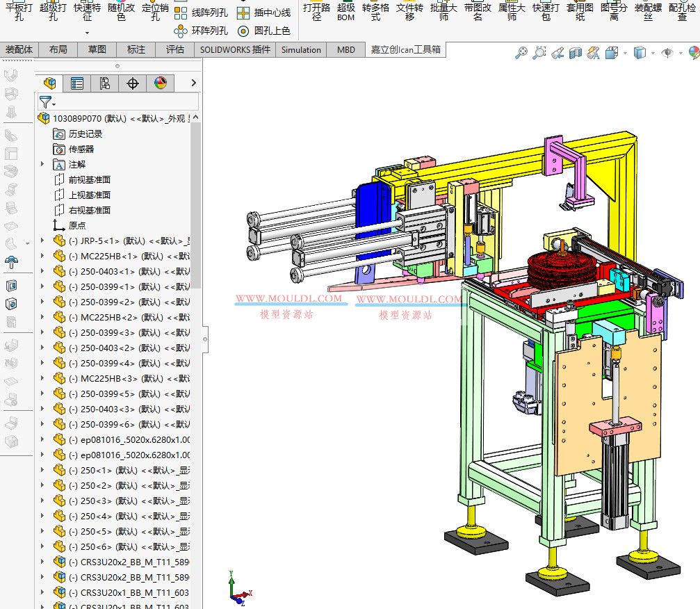Screen dimensions: 700x609
Task: Open the 超级BOM tool icon
Action: coord(345,12)
